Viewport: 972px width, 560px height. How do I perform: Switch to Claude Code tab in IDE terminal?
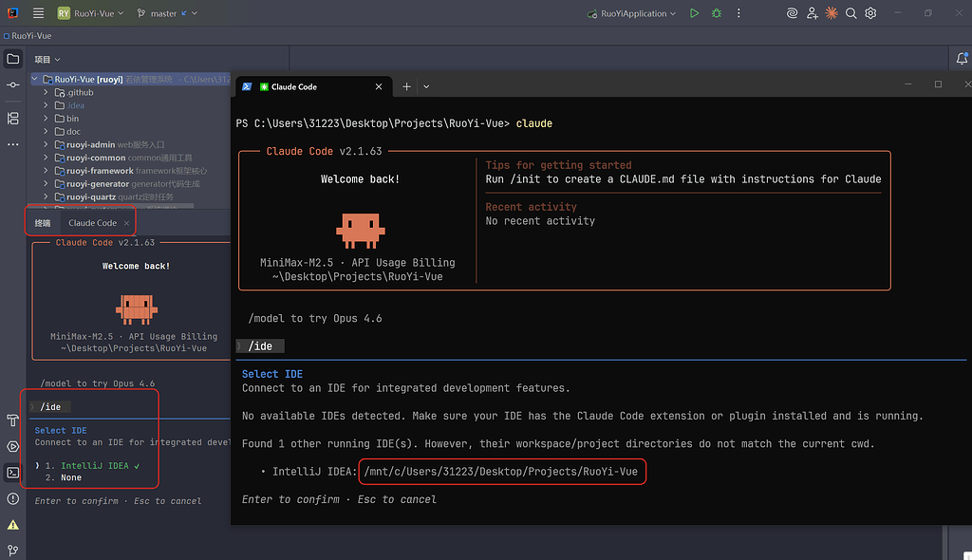click(92, 223)
